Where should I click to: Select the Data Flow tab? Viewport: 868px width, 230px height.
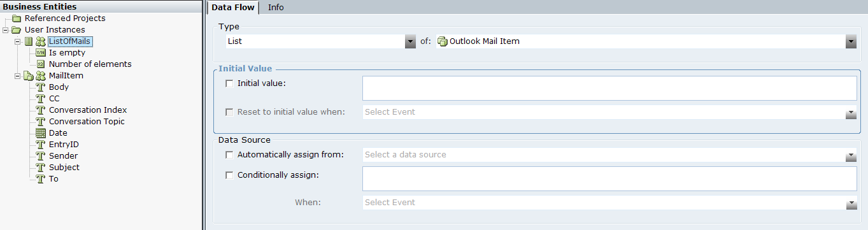coord(232,7)
